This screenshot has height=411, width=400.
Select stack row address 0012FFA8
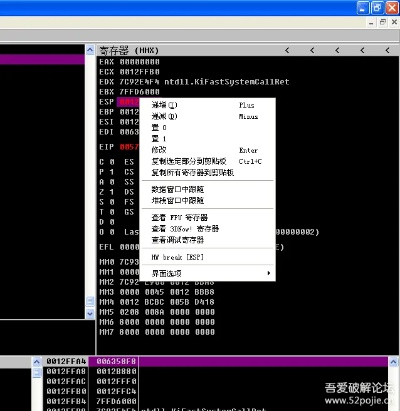[x=66, y=371]
